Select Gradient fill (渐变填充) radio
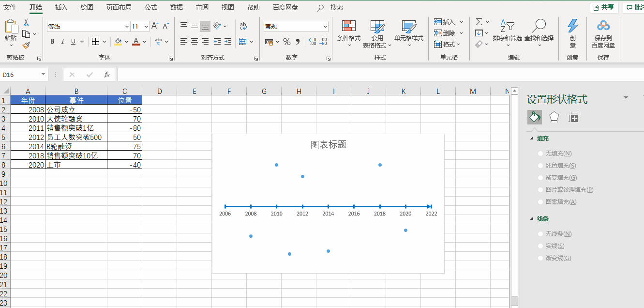The image size is (644, 308). tap(540, 178)
